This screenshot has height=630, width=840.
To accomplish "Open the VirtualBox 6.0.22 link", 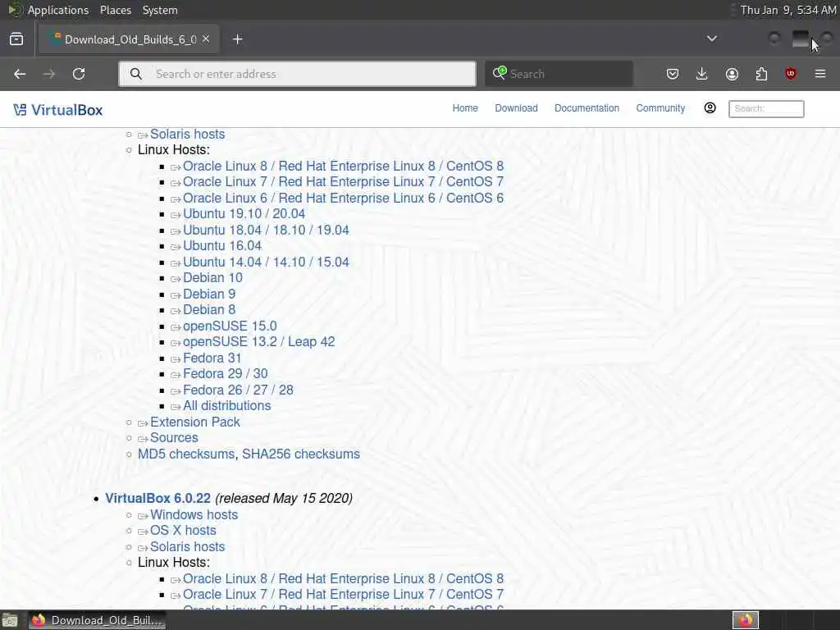I will click(157, 498).
